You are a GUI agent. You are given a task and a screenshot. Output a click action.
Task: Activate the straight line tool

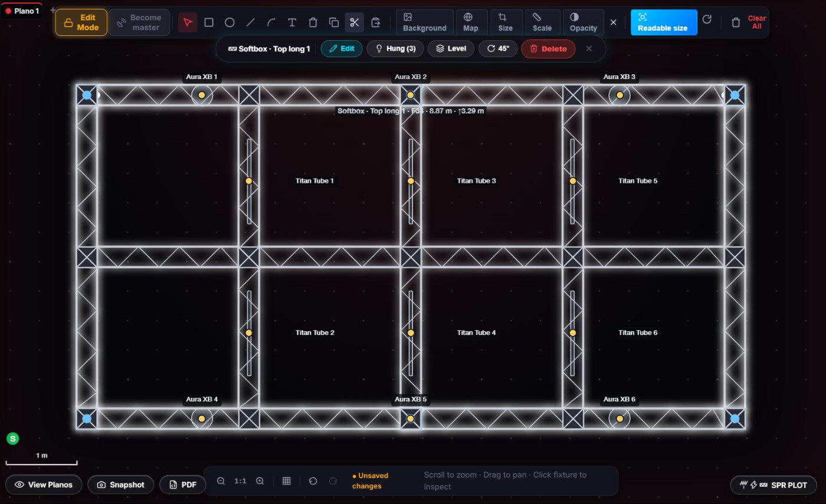coord(251,22)
